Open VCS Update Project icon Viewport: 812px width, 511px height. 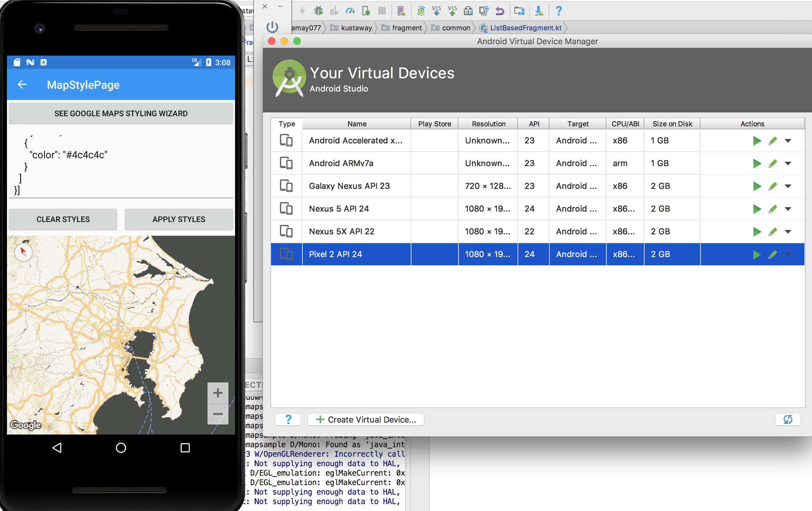pos(436,11)
